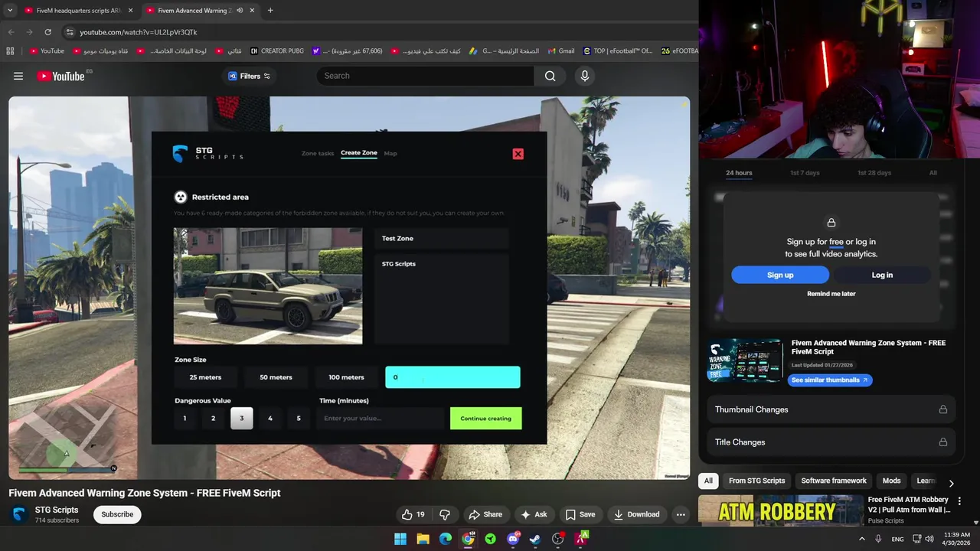Set Dangerous Value to 4
Viewport: 980px width, 551px height.
tap(269, 419)
